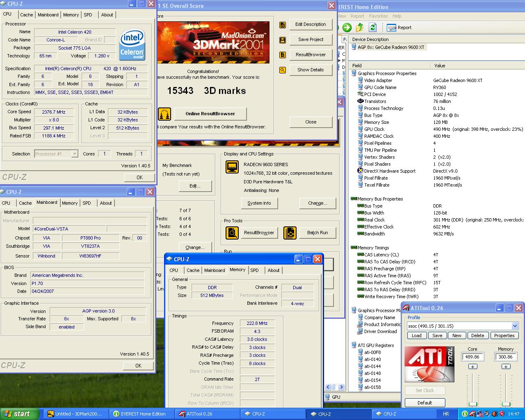Screen dimensions: 525x420
Task: Select About tab in Memory CPU-Z window
Action: tap(274, 270)
